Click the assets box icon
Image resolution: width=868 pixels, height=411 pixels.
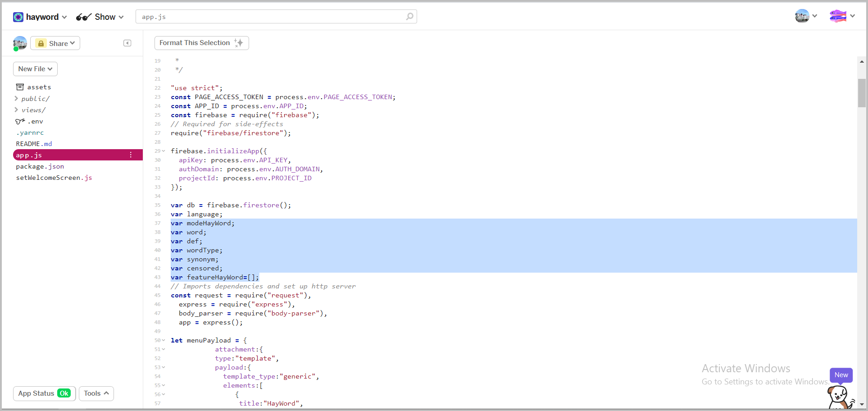click(x=20, y=87)
